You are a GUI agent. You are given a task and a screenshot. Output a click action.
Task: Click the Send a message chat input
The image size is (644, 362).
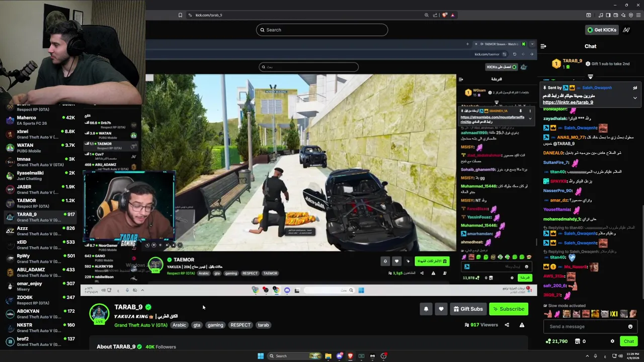590,326
